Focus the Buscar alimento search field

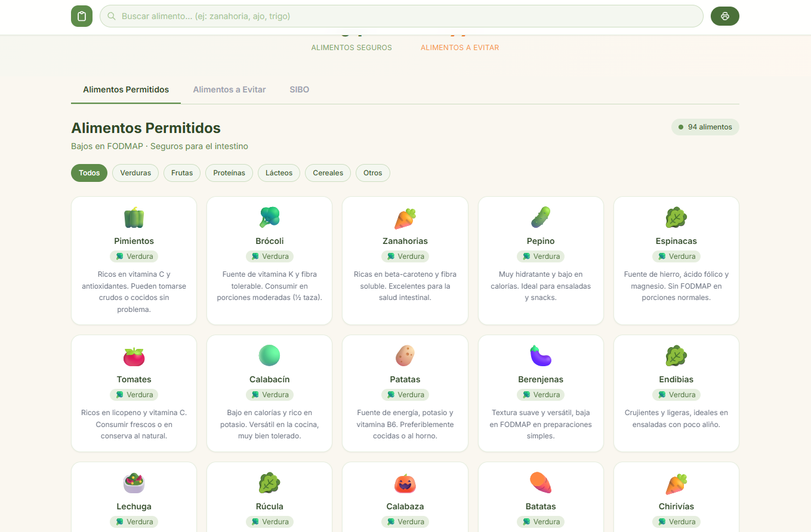pos(402,16)
